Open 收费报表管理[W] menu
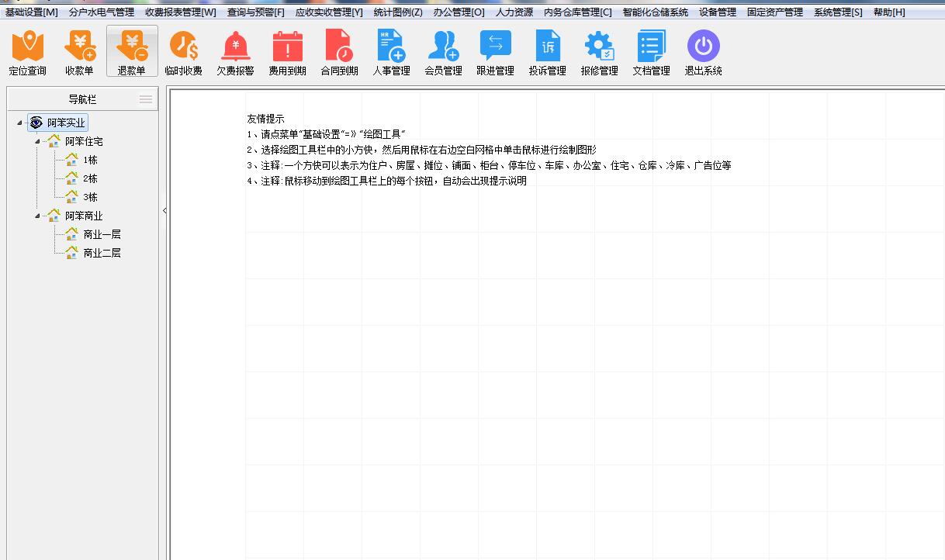Screen dimensions: 945x560 [181, 12]
